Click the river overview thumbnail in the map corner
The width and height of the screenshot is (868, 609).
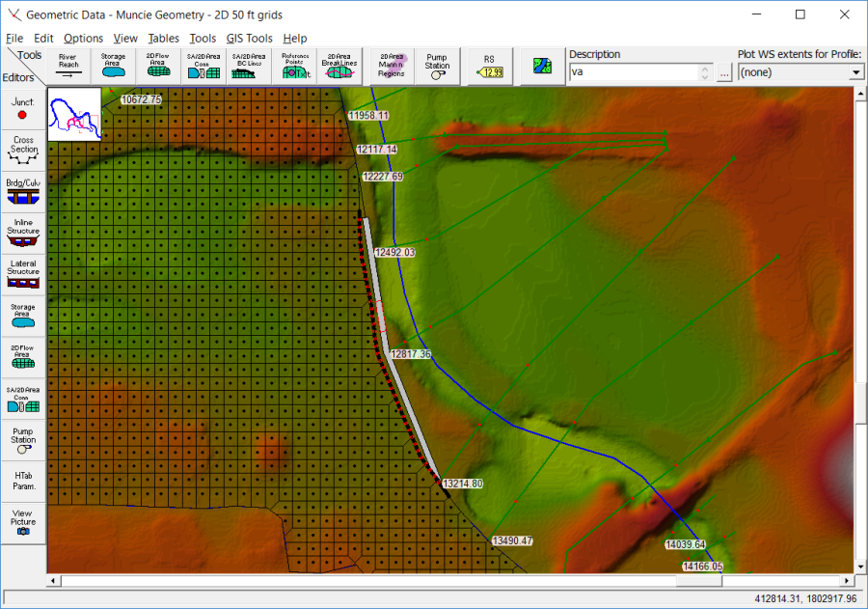pyautogui.click(x=74, y=113)
